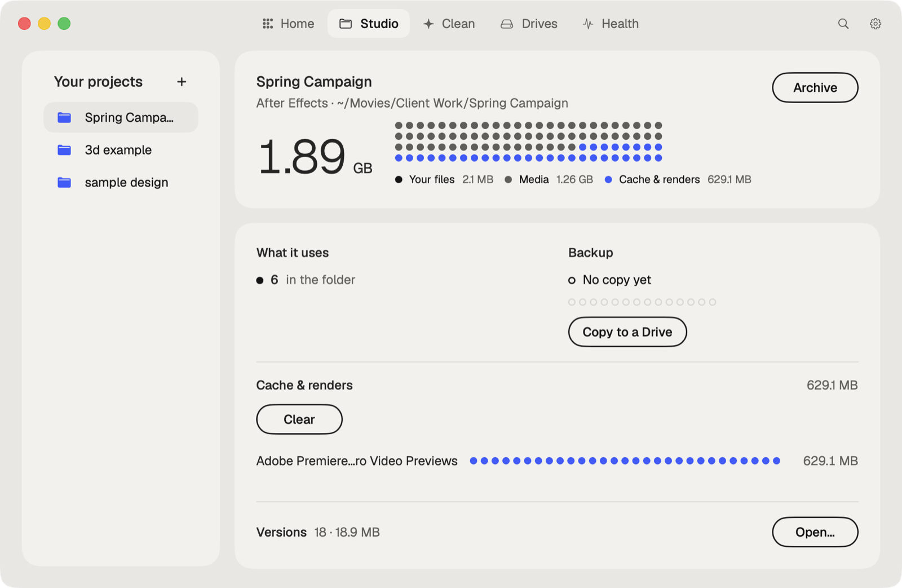Click 'Adobe Premiere…ro Video Previews' row label
Viewport: 902px width, 588px height.
357,461
